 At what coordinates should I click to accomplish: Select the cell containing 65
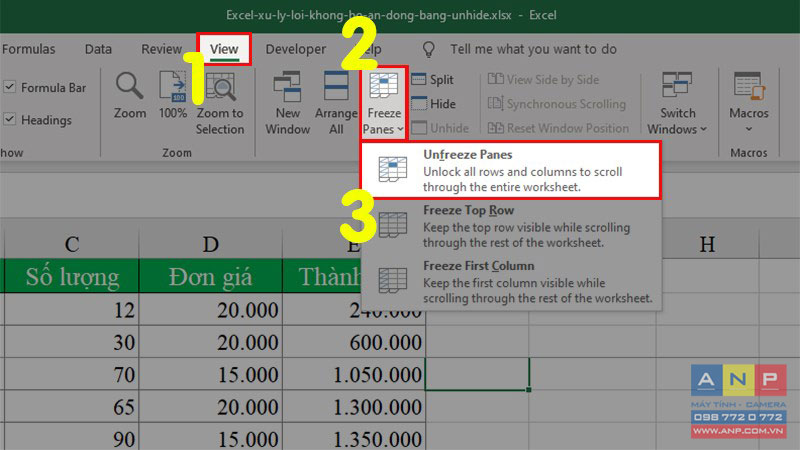click(x=72, y=407)
